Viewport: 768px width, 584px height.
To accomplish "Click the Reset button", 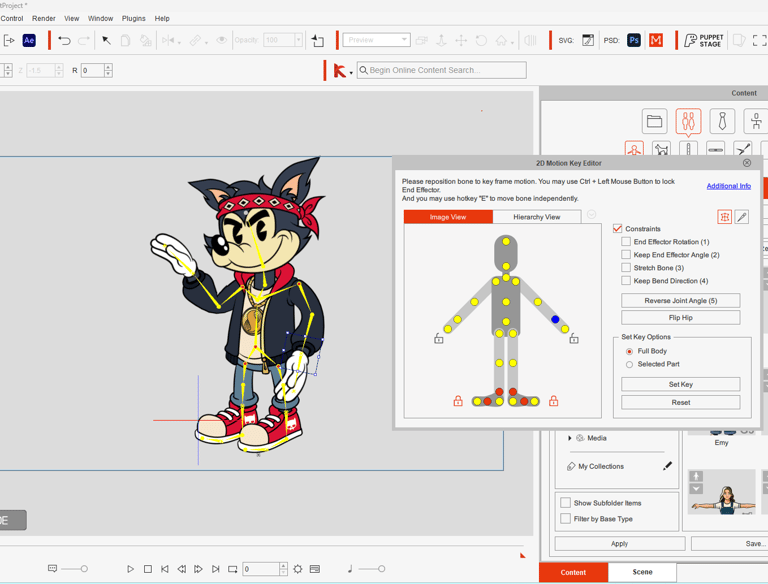I will 680,402.
